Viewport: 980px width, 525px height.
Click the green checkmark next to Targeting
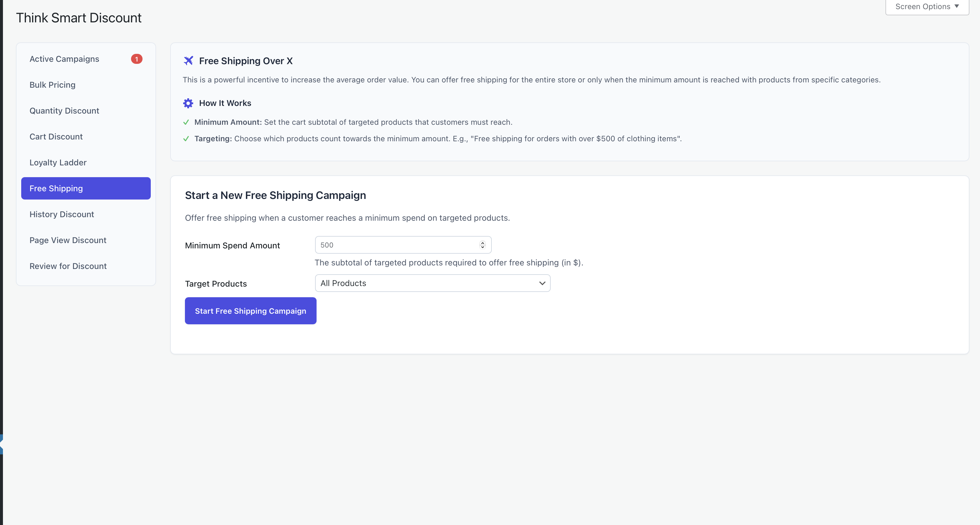point(186,139)
